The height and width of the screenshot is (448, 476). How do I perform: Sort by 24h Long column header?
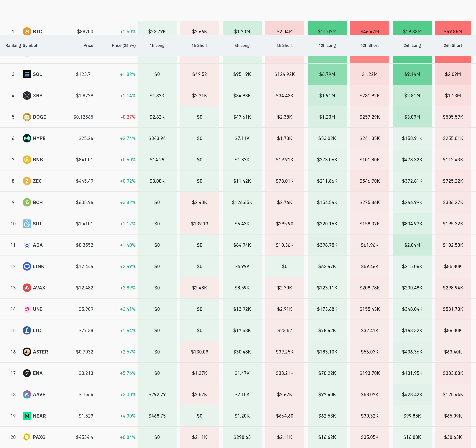pyautogui.click(x=412, y=45)
